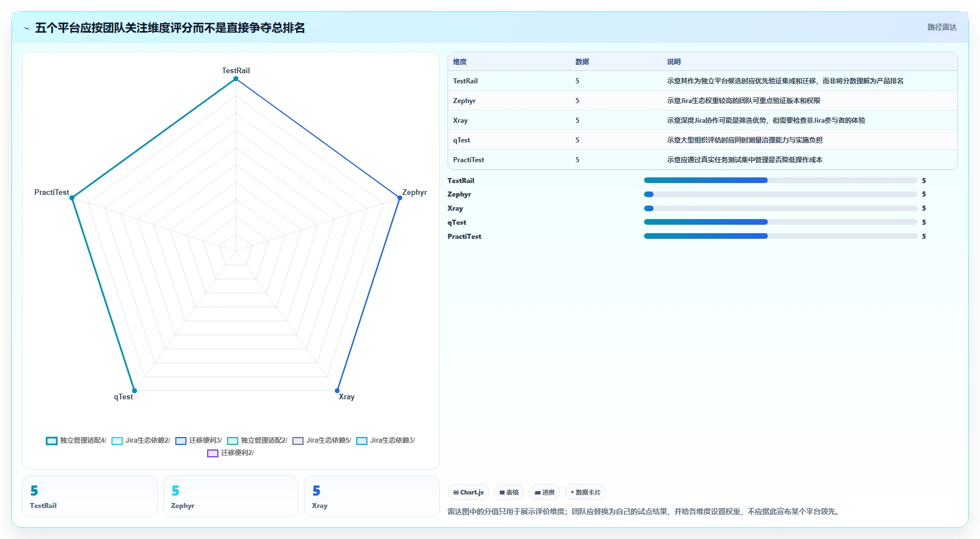Click the TestRail data point on the radar

pyautogui.click(x=236, y=79)
